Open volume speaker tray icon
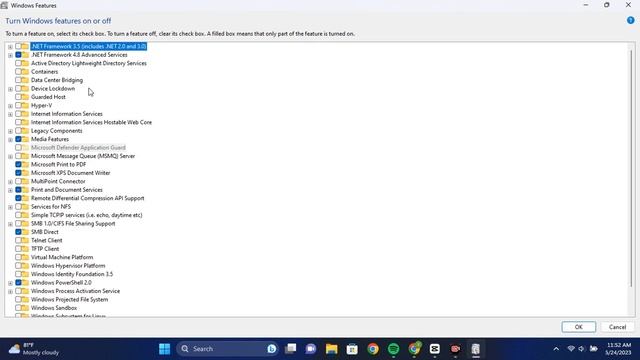Image resolution: width=640 pixels, height=360 pixels. coord(582,349)
